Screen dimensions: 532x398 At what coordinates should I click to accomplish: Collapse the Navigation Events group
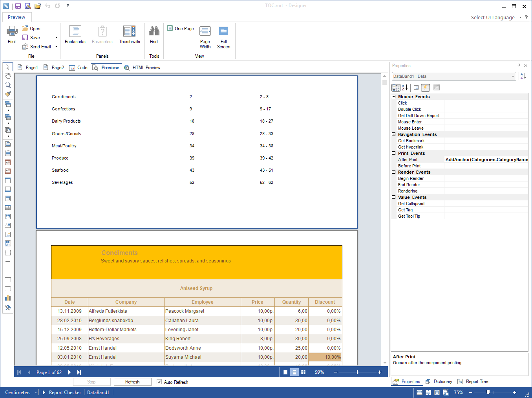[x=394, y=134]
